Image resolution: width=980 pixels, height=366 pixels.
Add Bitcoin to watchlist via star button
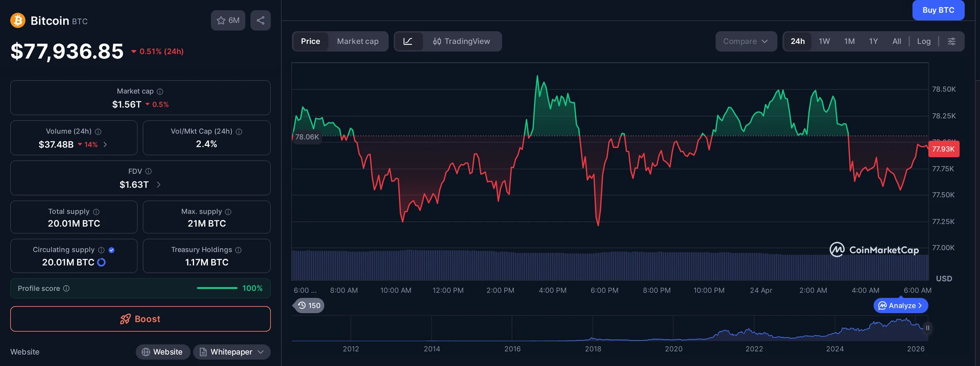coord(228,20)
